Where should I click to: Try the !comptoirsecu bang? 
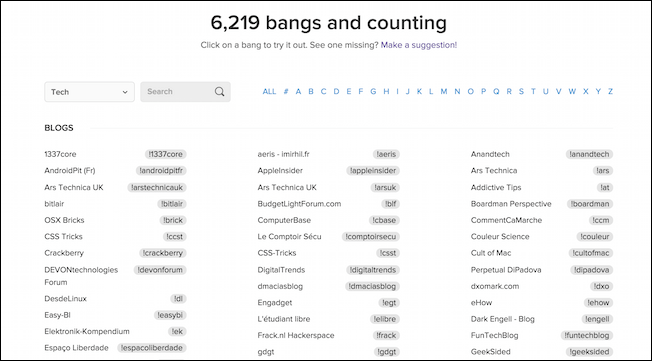[x=371, y=237]
